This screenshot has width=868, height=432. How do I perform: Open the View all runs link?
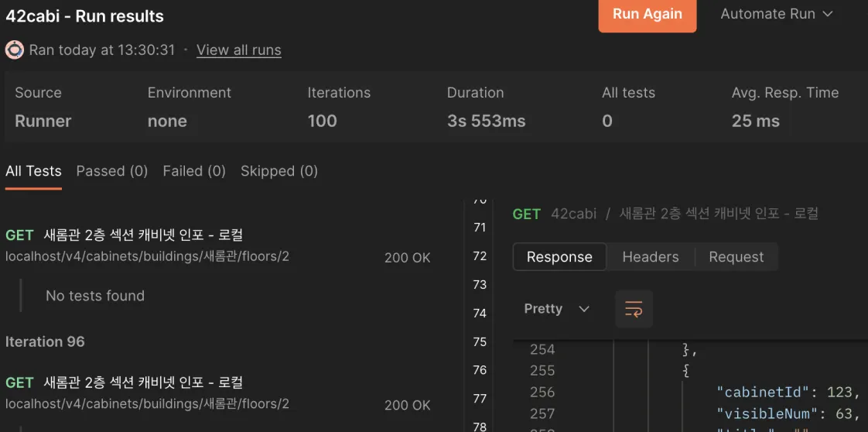click(238, 50)
